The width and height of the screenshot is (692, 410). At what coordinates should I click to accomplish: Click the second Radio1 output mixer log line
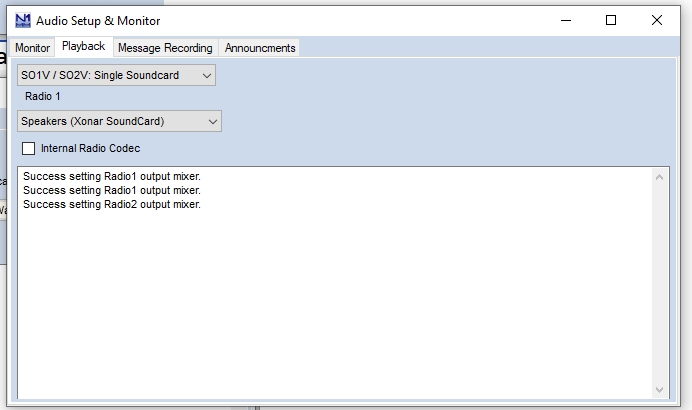pos(112,190)
